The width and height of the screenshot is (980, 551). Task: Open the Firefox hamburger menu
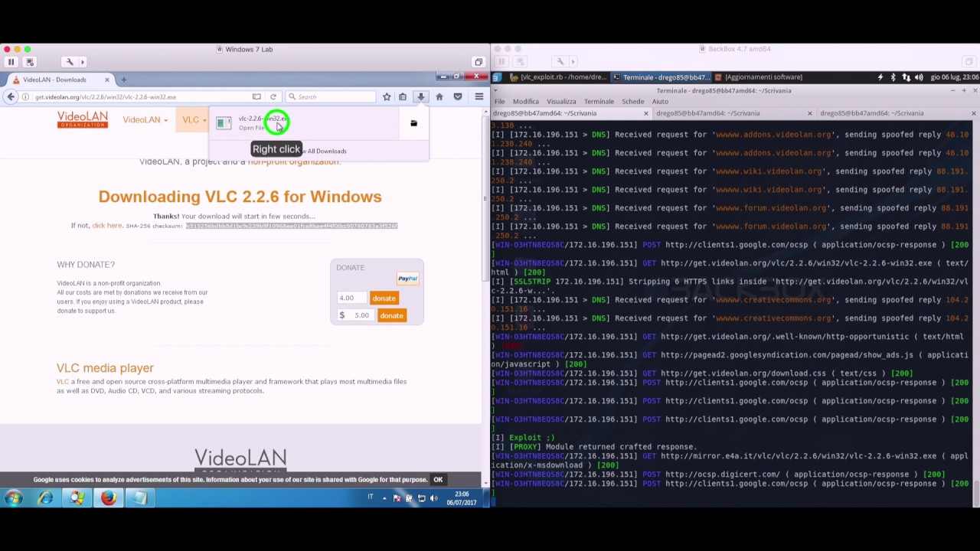[x=479, y=97]
